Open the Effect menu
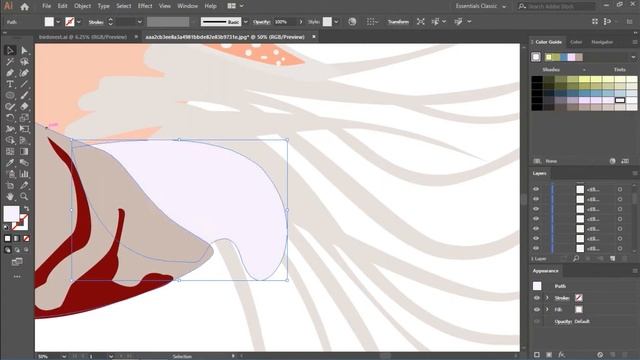The height and width of the screenshot is (360, 640). tap(145, 6)
